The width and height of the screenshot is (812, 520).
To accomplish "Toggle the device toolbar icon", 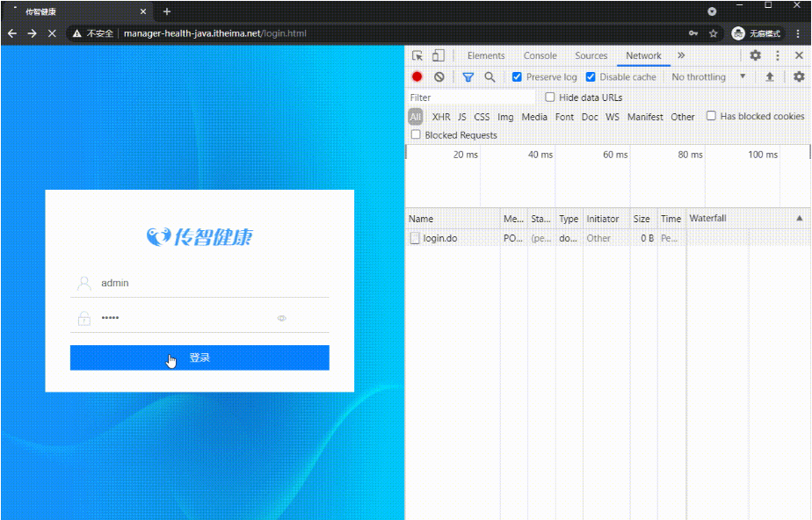I will (x=439, y=55).
